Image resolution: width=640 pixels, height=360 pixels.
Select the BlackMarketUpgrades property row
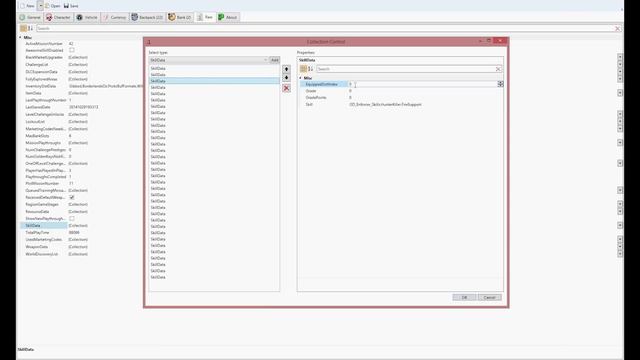[x=44, y=58]
